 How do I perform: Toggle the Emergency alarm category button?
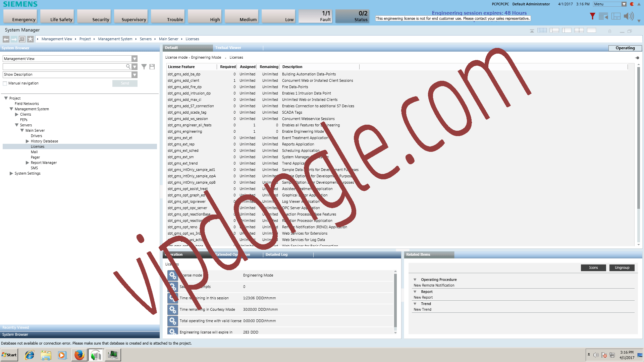click(x=20, y=16)
